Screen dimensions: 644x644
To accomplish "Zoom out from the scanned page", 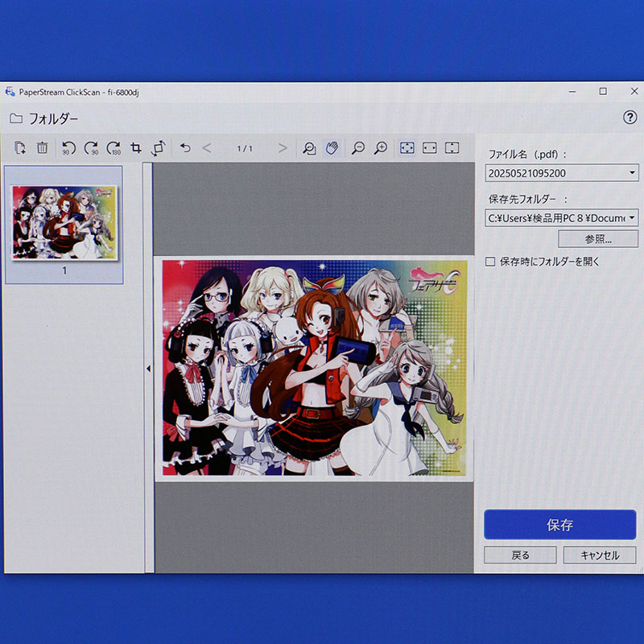I will [357, 149].
